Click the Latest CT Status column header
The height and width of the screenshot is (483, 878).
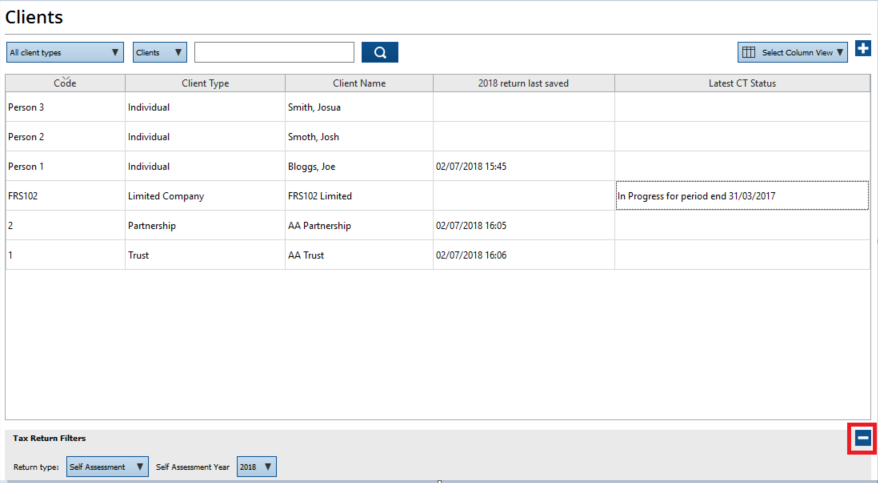coord(741,83)
